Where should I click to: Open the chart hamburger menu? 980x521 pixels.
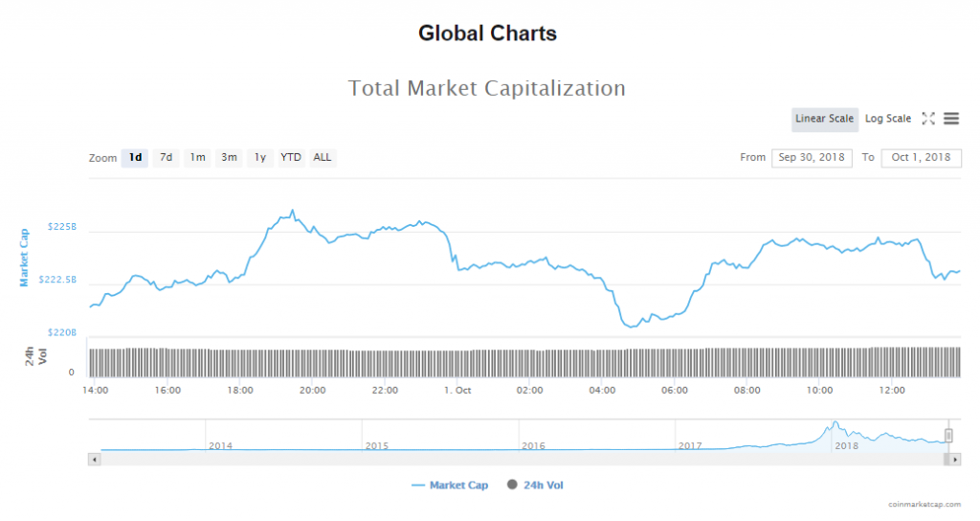click(951, 119)
